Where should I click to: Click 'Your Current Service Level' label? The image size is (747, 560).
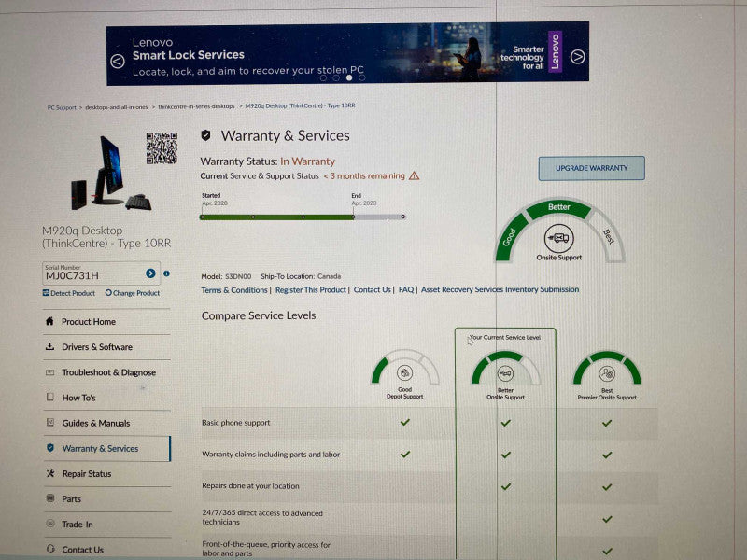(x=505, y=337)
